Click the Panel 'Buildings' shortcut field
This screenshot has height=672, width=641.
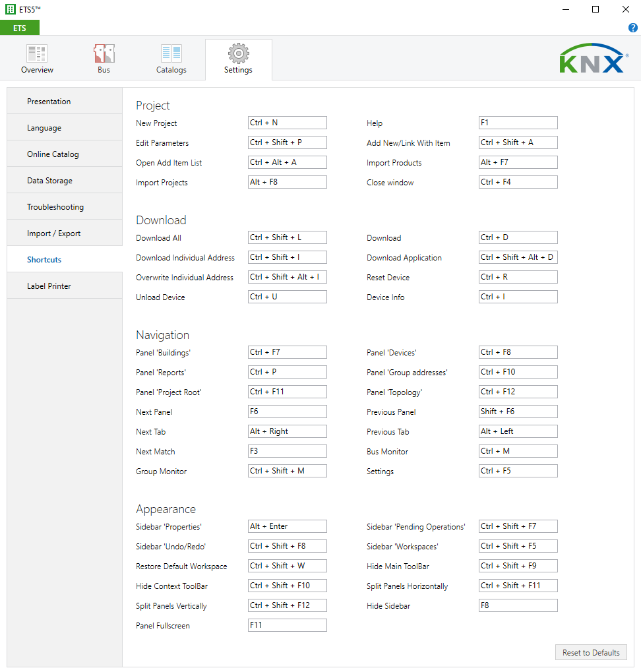pyautogui.click(x=287, y=352)
